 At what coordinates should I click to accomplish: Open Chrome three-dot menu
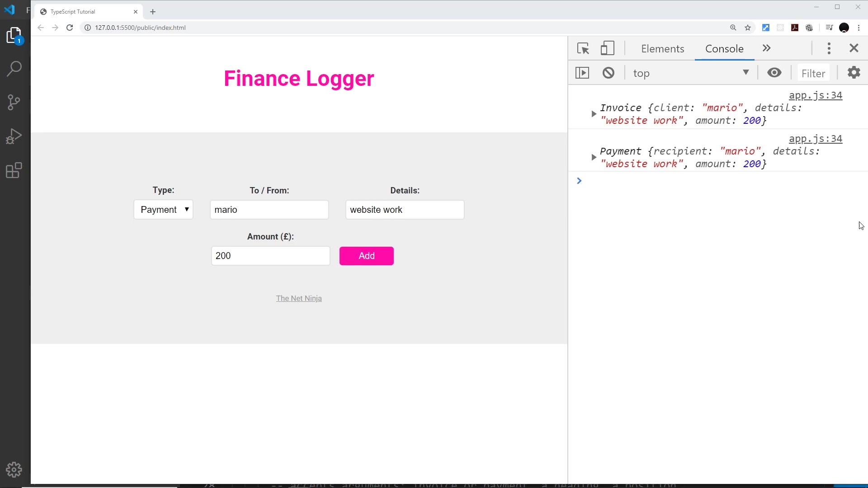[x=859, y=28]
